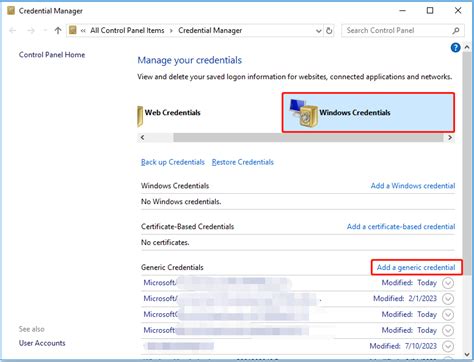Refresh the Credential Manager page

[x=329, y=31]
